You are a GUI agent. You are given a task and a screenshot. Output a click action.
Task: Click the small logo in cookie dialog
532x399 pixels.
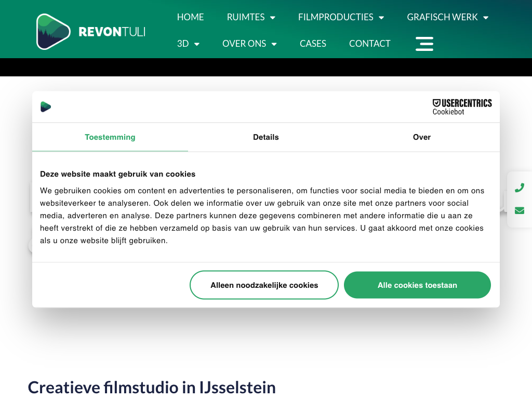point(46,107)
